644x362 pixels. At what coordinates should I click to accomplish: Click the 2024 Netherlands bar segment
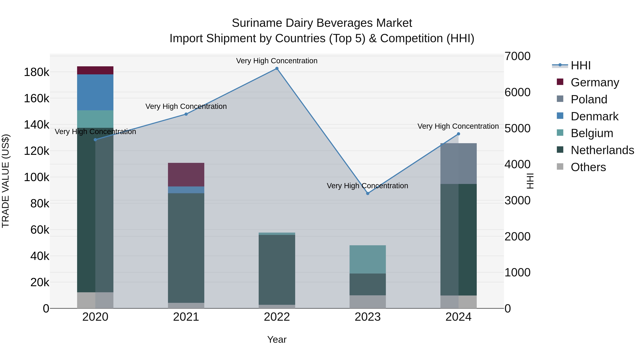click(x=458, y=240)
